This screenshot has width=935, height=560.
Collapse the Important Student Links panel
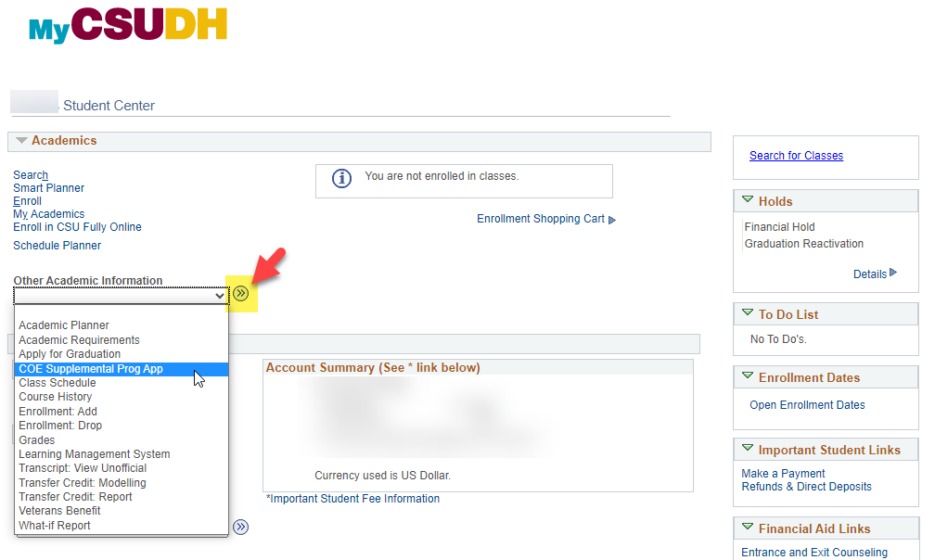(748, 448)
